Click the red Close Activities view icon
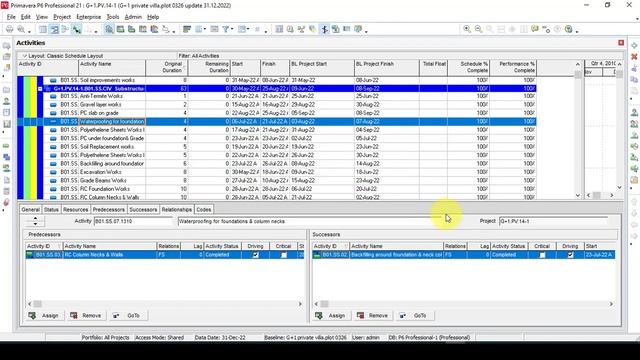640x360 pixels. [621, 43]
